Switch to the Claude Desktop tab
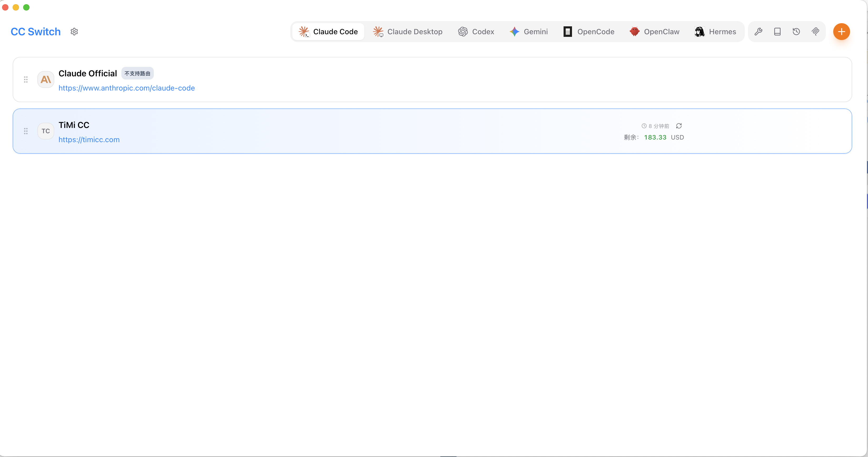The width and height of the screenshot is (868, 457). 408,32
